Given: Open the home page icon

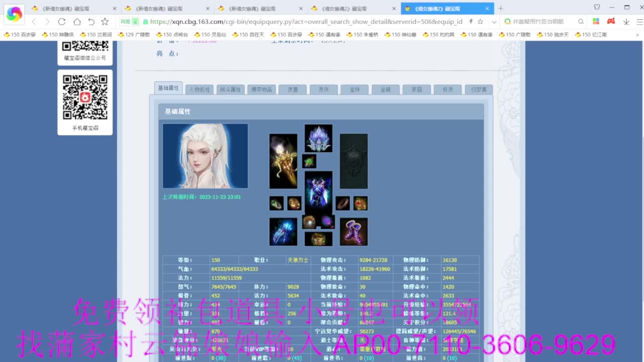Looking at the screenshot, I should [76, 22].
